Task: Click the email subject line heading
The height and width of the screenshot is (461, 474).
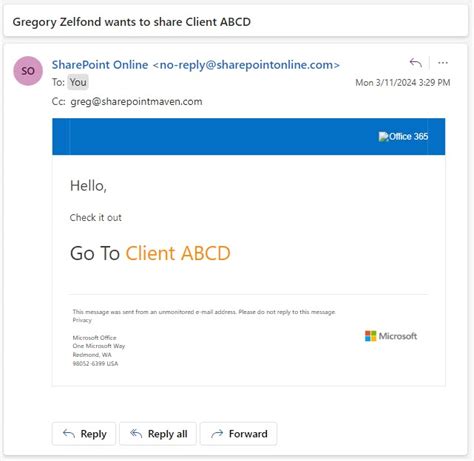Action: [132, 22]
